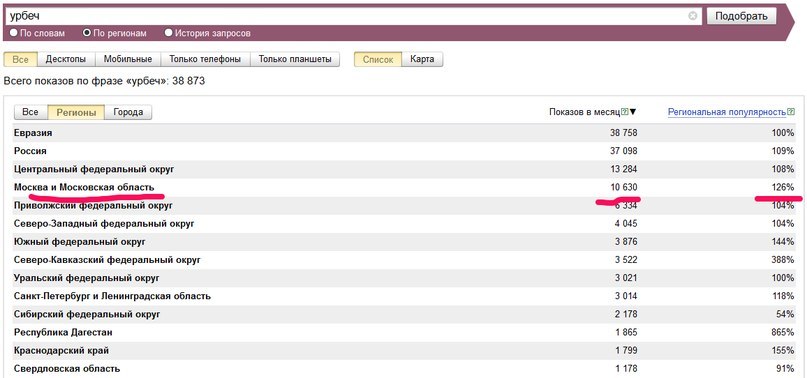Image resolution: width=807 pixels, height=378 pixels.
Task: Click Санкт-Петербург и Ленинградская область row
Action: click(404, 296)
